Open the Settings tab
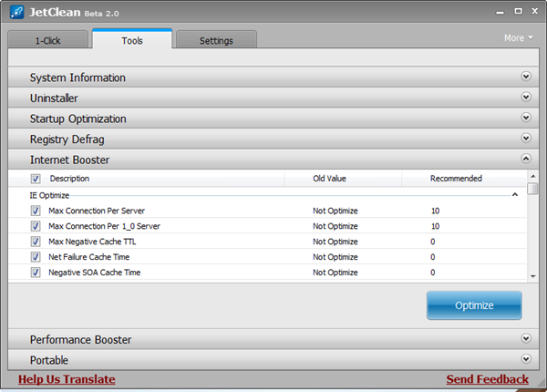547x392 pixels. [216, 40]
